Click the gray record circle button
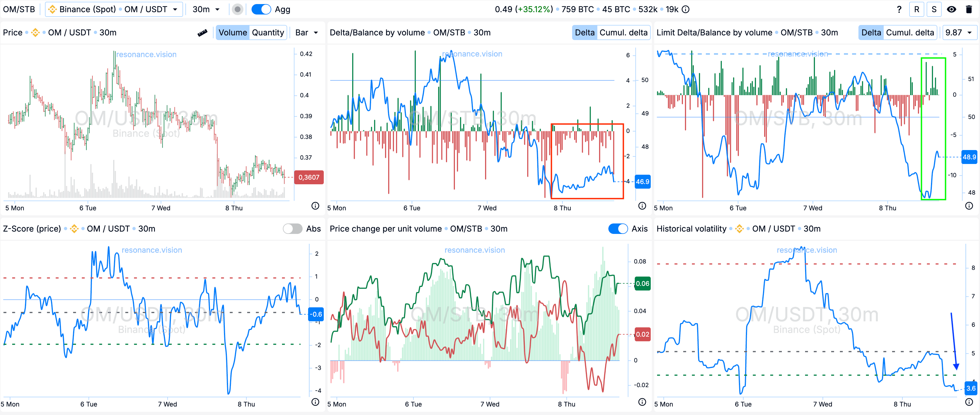The width and height of the screenshot is (980, 415). tap(237, 10)
